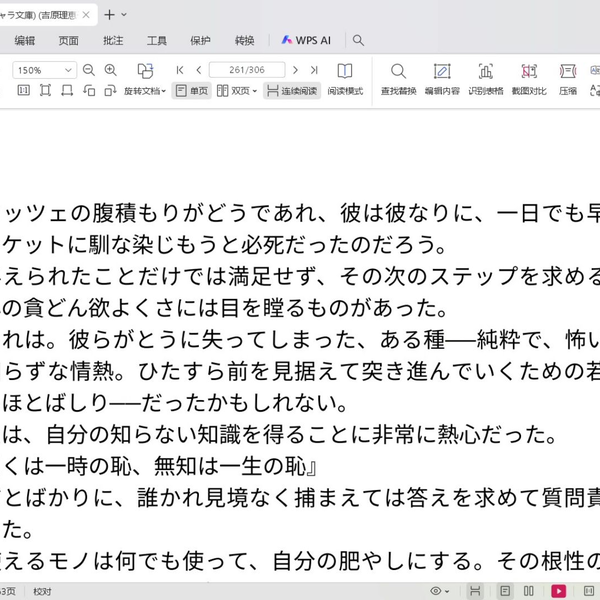Expand the 双页 dropdown arrow
The width and height of the screenshot is (600, 600).
(254, 91)
